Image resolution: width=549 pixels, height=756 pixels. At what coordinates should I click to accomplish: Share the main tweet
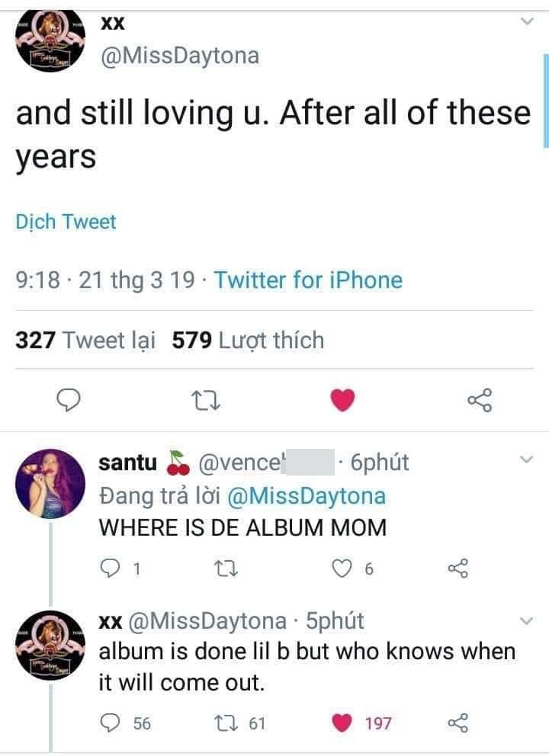(x=480, y=399)
